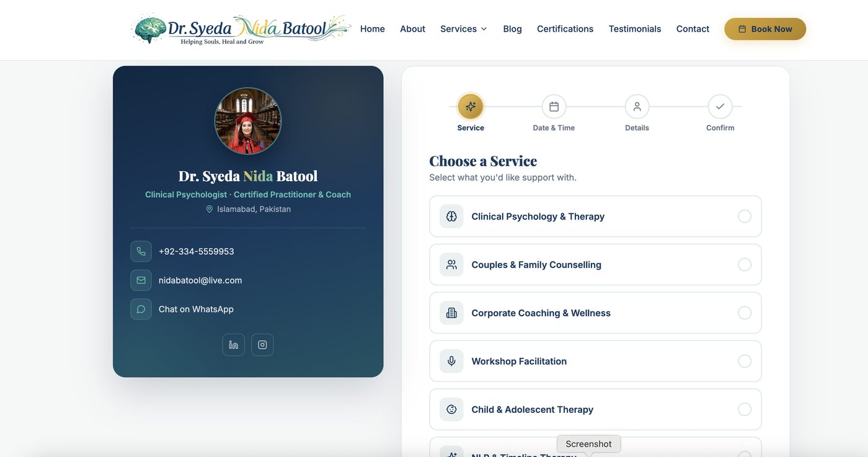
Task: Click the location pin icon near Islamabad
Action: point(210,209)
